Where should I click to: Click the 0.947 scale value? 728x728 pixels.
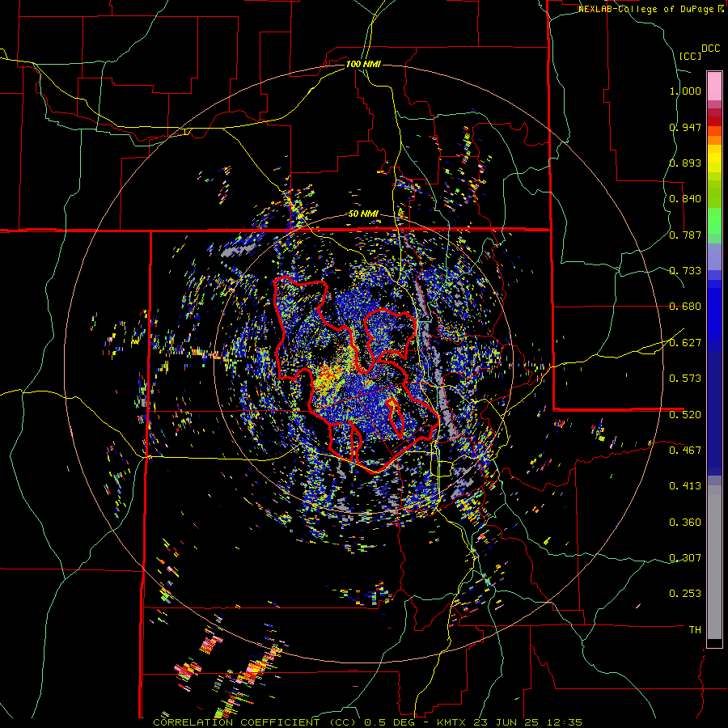pos(685,127)
